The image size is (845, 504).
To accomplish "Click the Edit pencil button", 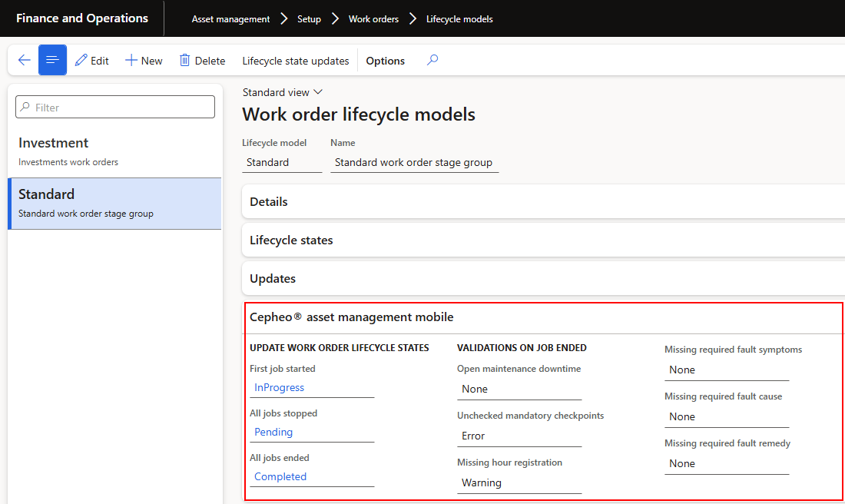I will point(92,61).
